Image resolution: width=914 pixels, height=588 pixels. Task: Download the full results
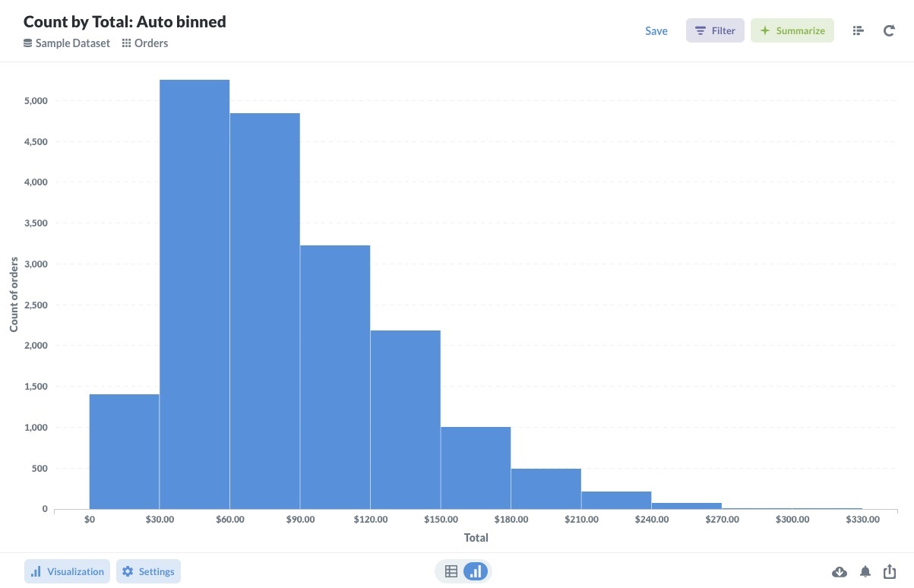[x=840, y=571]
